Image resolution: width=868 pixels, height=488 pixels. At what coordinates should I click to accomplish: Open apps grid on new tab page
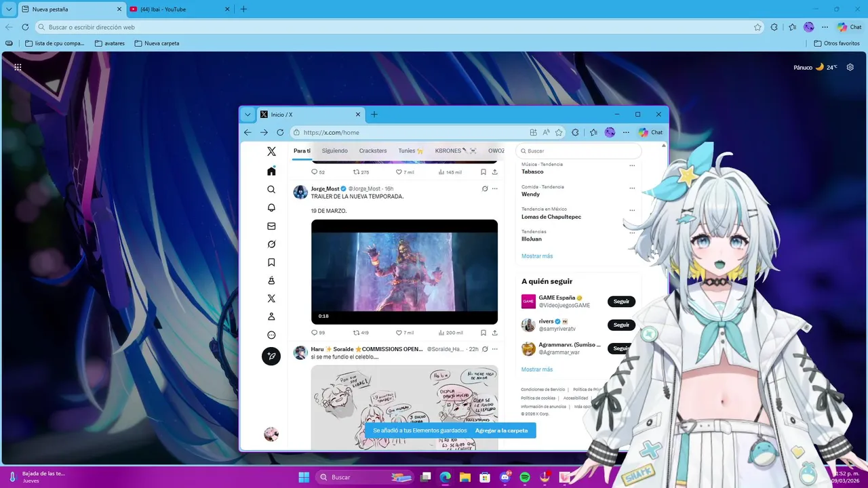tap(18, 67)
